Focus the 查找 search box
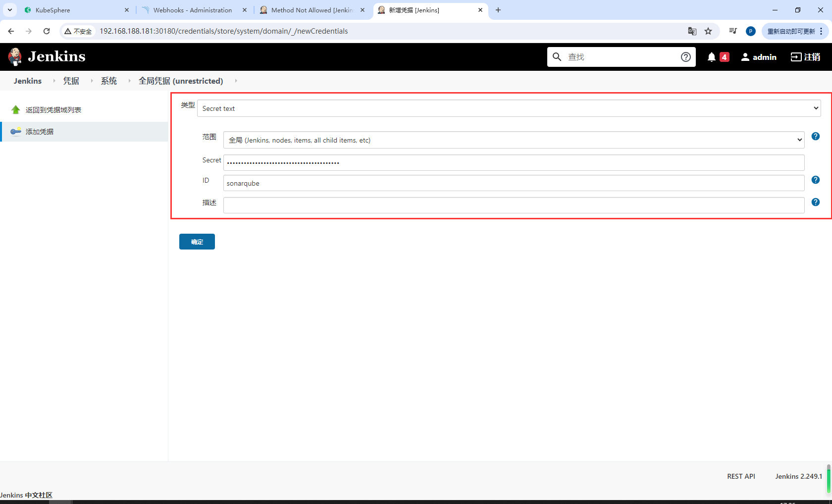The image size is (832, 504). coord(622,57)
